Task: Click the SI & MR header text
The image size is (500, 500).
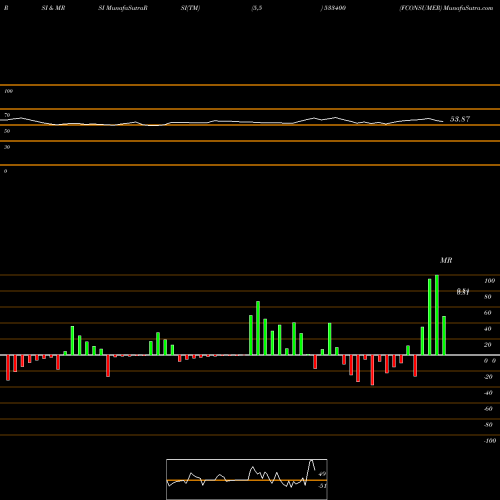Action: [53, 8]
